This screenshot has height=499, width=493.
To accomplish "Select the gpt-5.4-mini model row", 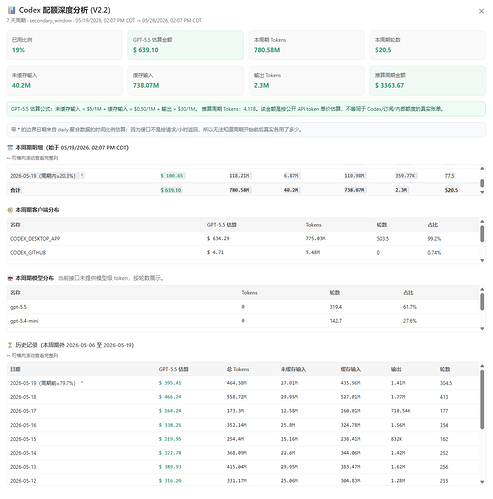I will (x=243, y=321).
